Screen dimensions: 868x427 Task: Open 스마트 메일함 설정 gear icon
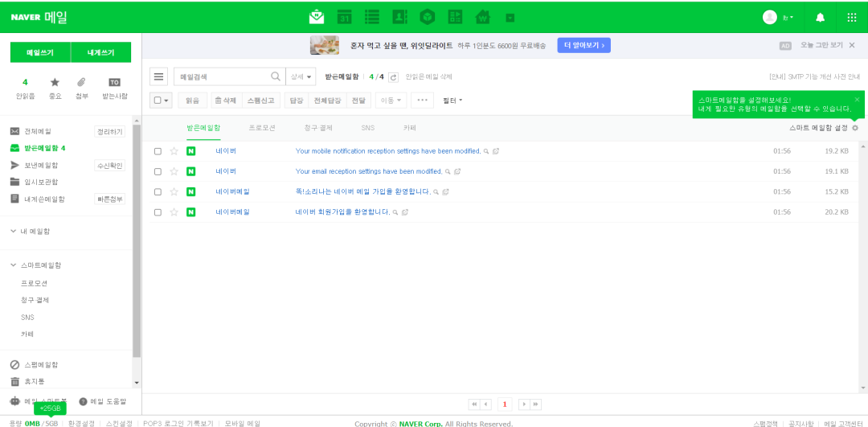[x=855, y=128]
